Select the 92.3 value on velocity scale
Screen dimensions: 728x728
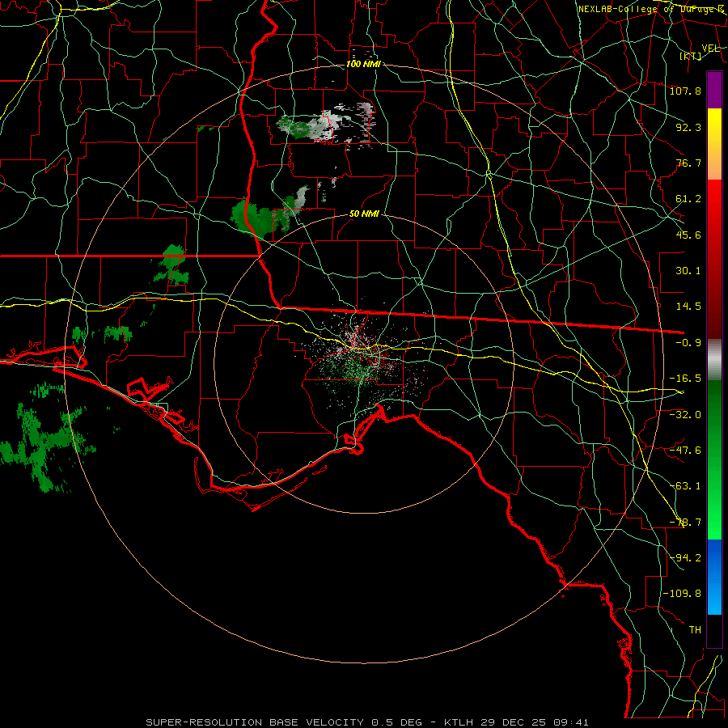(x=688, y=127)
